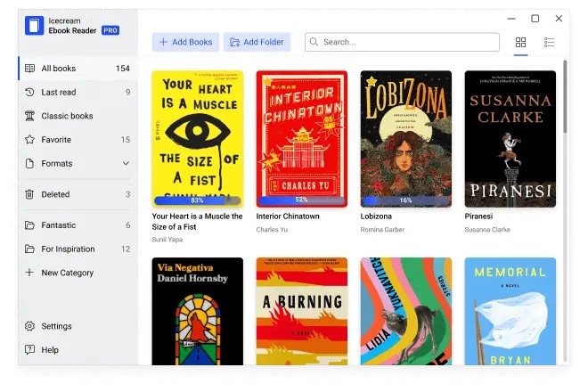Open Favorite category
The image size is (588, 392).
78,140
